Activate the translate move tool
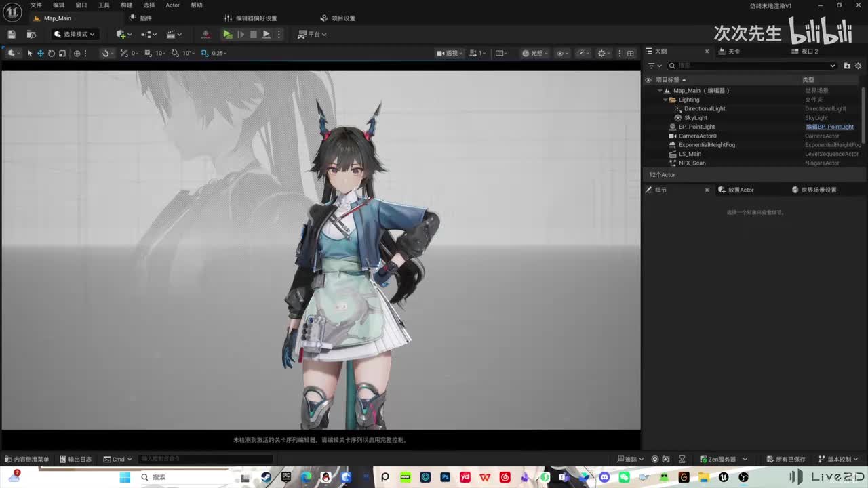 pyautogui.click(x=41, y=53)
